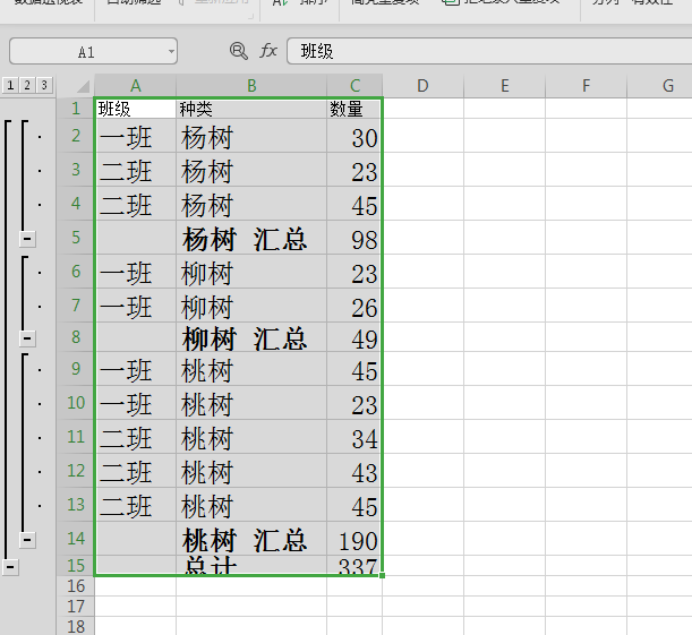Click cell A10 containing 一班
692x636 pixels.
pos(135,403)
